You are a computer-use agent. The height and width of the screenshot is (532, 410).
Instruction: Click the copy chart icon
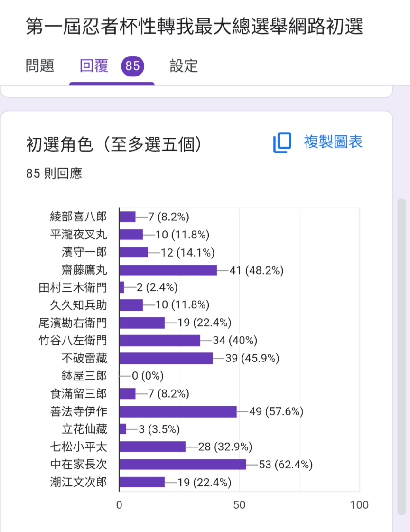click(282, 142)
